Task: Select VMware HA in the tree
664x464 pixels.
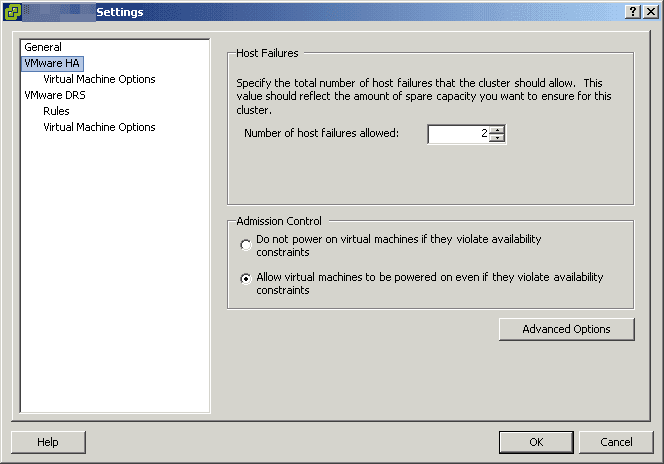Action: point(52,63)
